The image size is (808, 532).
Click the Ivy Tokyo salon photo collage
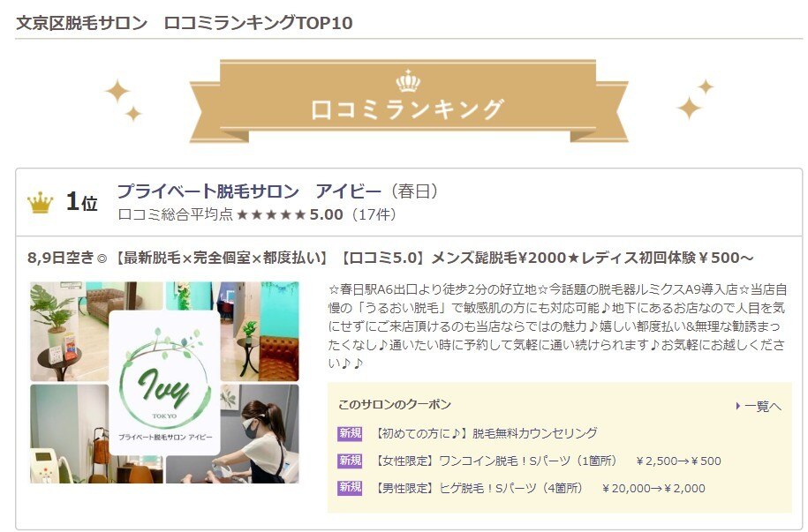point(164,382)
